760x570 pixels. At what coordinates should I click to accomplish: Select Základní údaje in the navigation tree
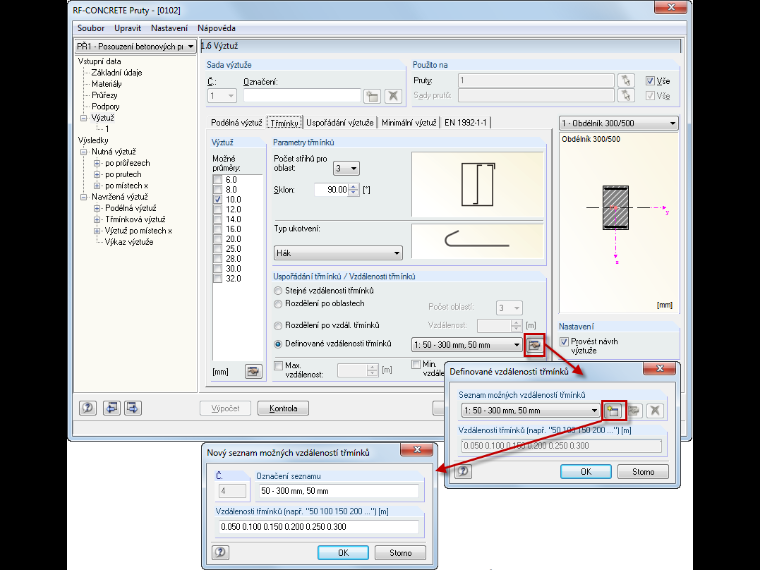tap(116, 73)
